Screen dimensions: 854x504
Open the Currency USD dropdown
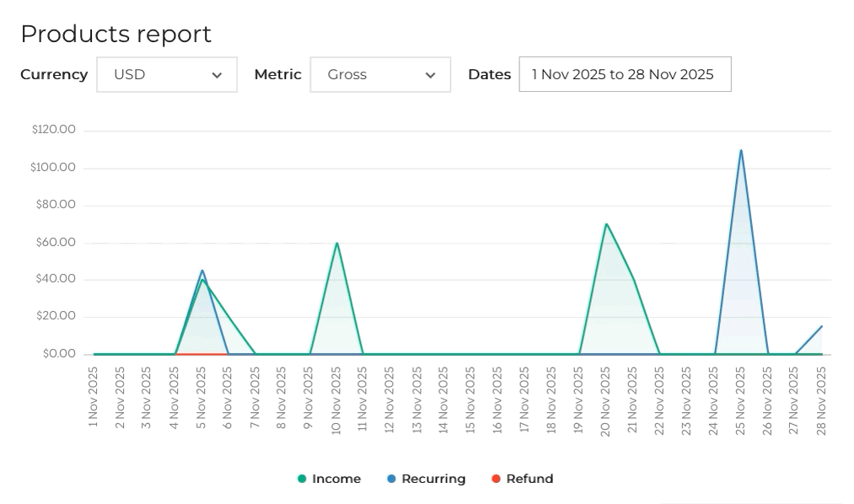(166, 74)
